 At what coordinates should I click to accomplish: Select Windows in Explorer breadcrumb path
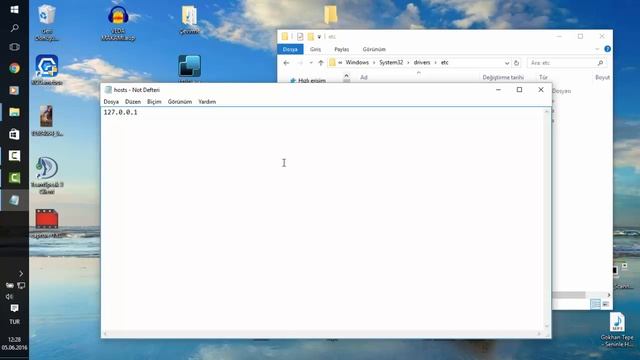coord(357,62)
